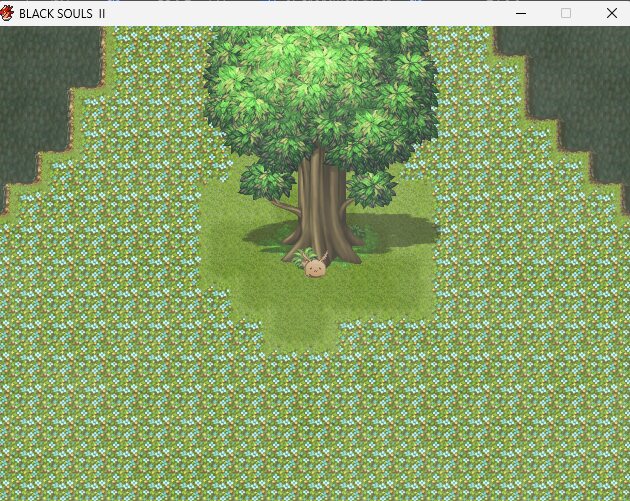Image resolution: width=630 pixels, height=501 pixels.
Task: Click the BLACK SOULS II app icon
Action: point(7,13)
